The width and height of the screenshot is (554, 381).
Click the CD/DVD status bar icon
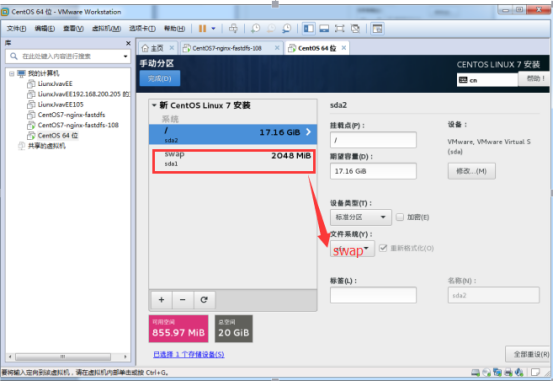[487, 372]
